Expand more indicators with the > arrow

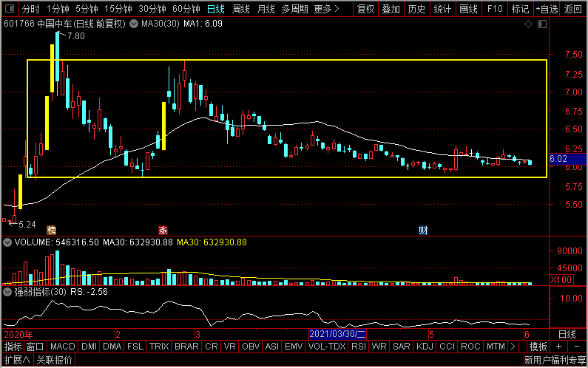tap(513, 347)
